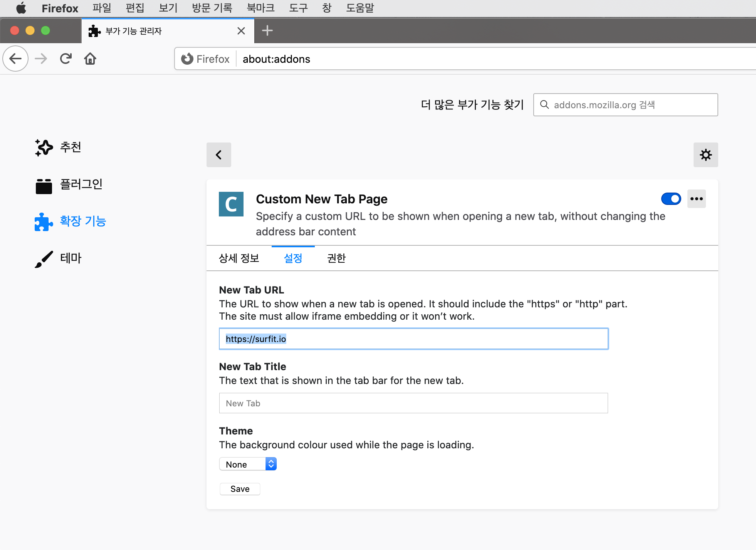The image size is (756, 550).
Task: Close the 부가 기능 관리자 tab
Action: [x=241, y=31]
